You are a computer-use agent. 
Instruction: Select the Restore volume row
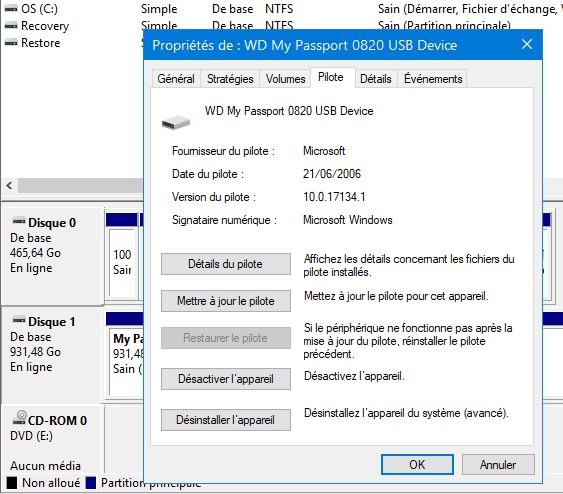point(72,43)
